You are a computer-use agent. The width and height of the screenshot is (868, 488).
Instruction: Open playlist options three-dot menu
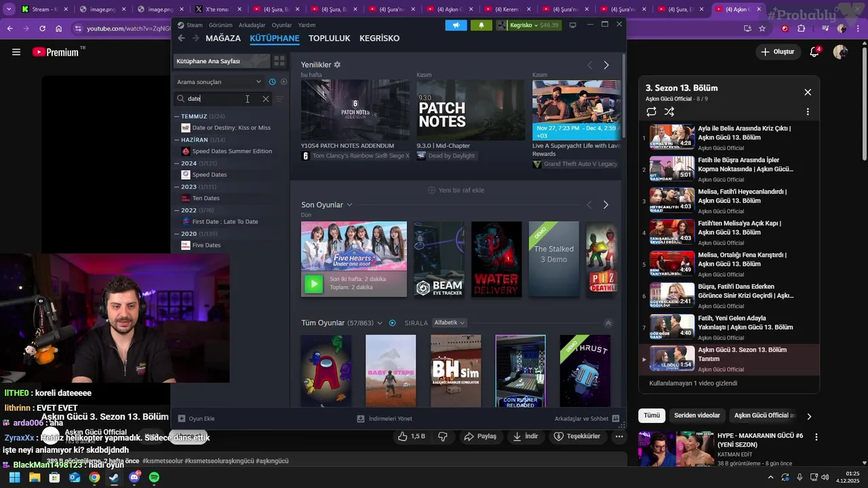coord(808,112)
